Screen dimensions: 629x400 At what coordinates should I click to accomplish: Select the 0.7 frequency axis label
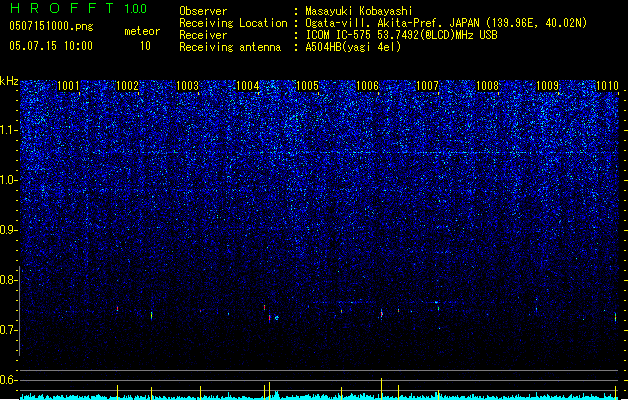(x=9, y=330)
